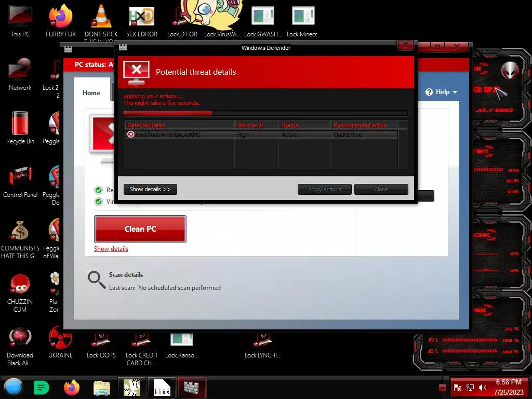Screen dimensions: 532x399
Task: Open the HxD SEX EDITOR shortcut
Action: pos(142,20)
